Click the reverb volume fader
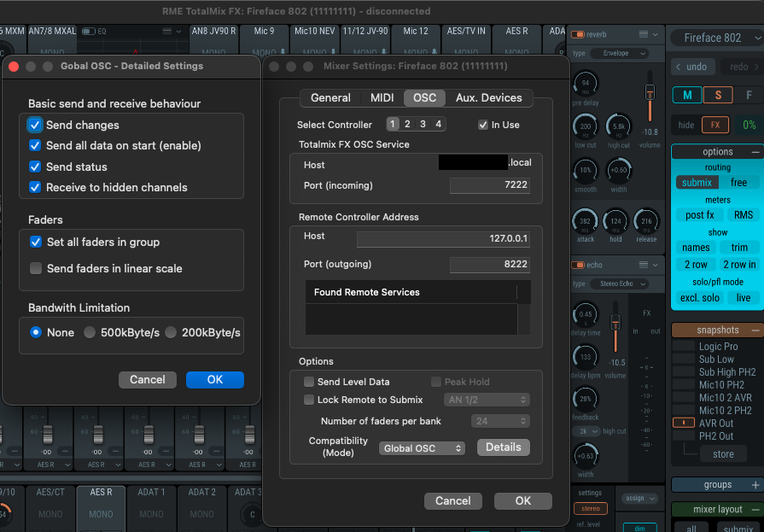 tap(650, 91)
